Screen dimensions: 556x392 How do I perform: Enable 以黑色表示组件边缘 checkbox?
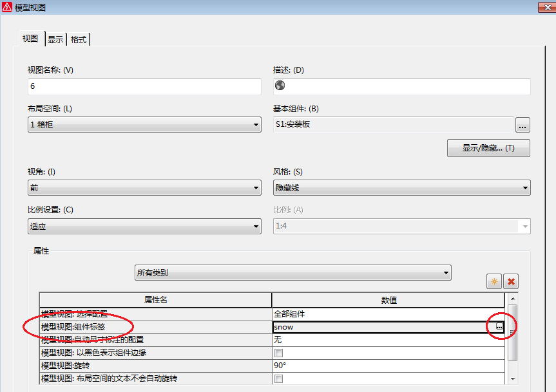pyautogui.click(x=278, y=353)
